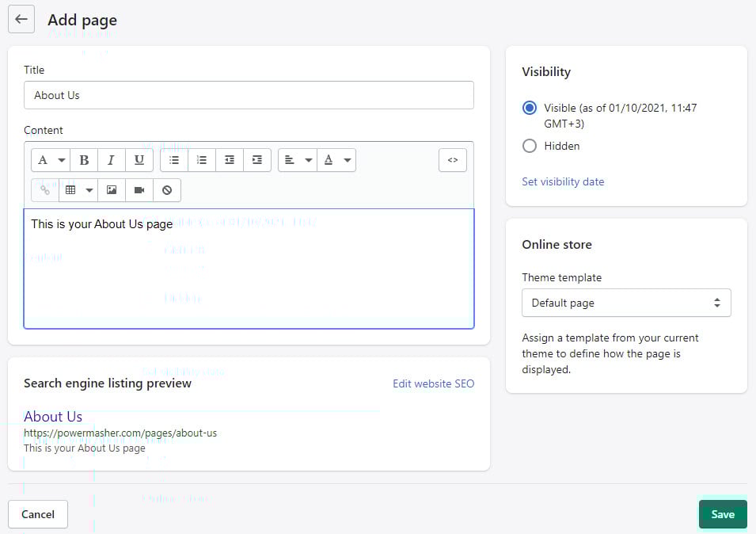Click the Search engine listing preview heading

tap(108, 383)
